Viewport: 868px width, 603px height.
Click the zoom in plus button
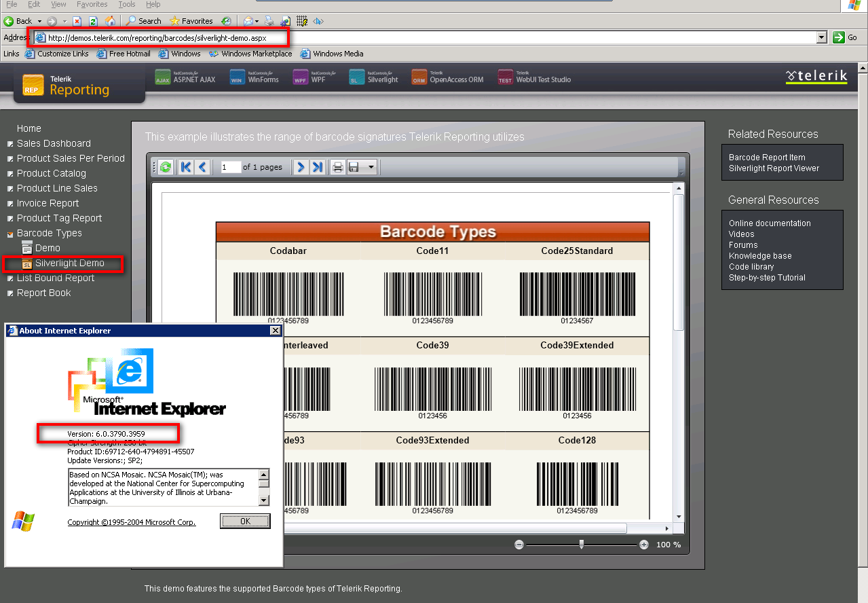[643, 545]
